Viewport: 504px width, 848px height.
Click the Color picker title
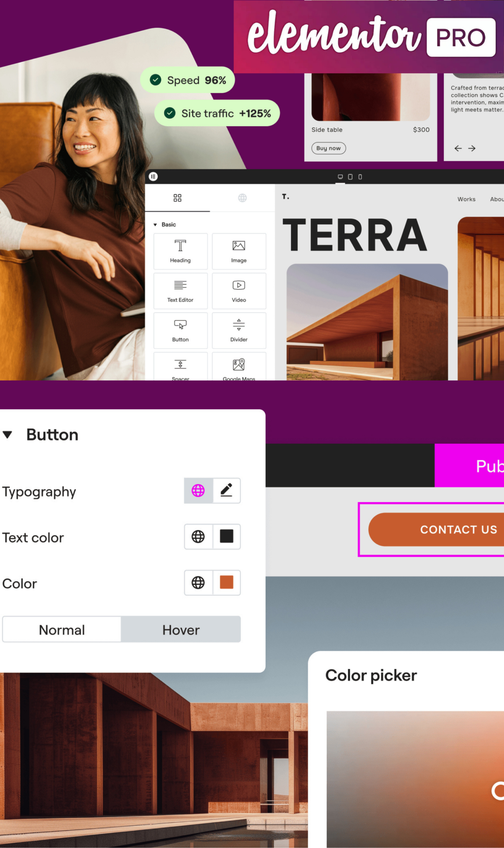(371, 676)
